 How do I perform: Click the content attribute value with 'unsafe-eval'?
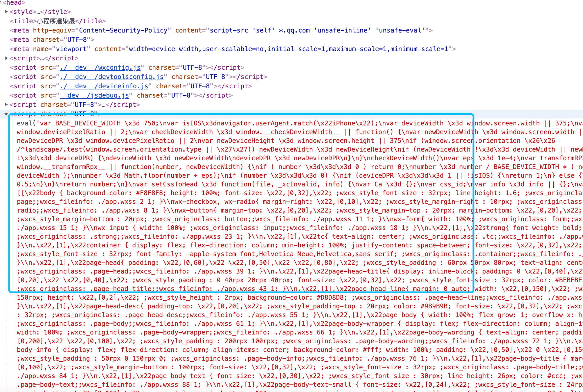click(317, 30)
